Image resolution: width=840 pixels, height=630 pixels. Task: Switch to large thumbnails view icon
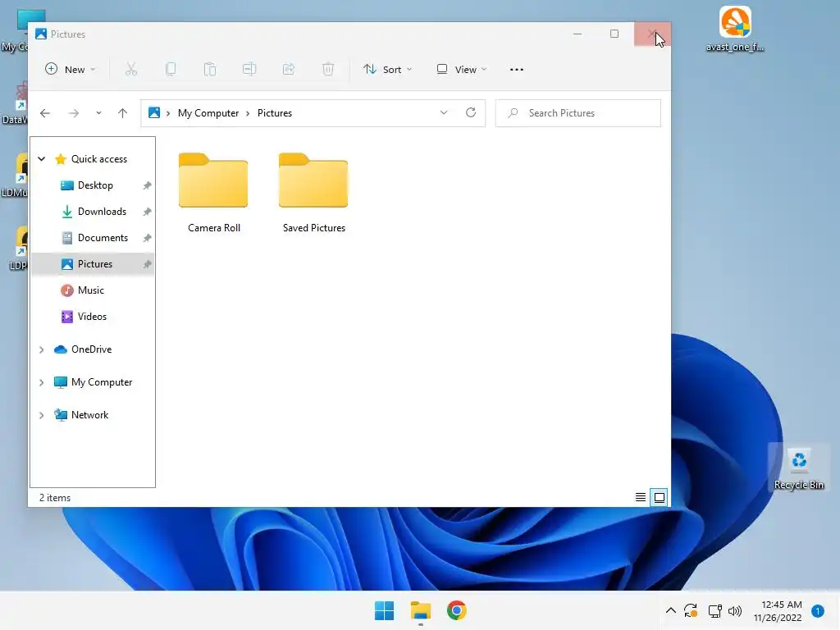[x=660, y=497]
